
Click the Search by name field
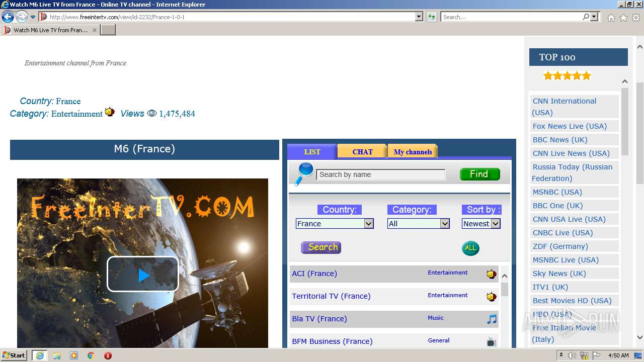[381, 174]
